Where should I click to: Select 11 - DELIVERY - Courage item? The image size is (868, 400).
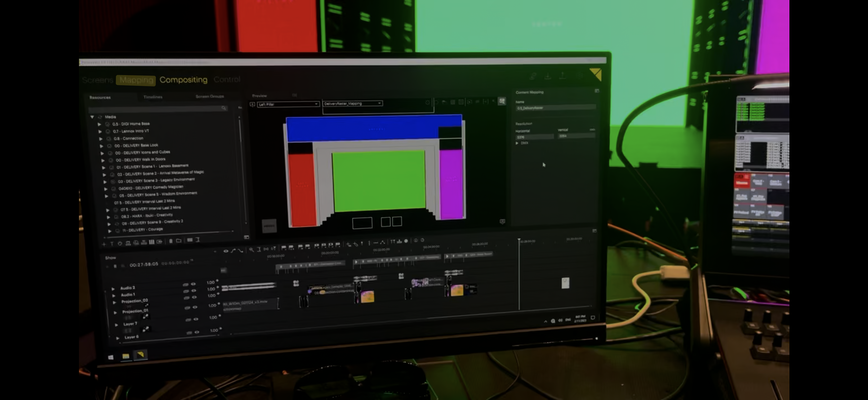point(142,230)
